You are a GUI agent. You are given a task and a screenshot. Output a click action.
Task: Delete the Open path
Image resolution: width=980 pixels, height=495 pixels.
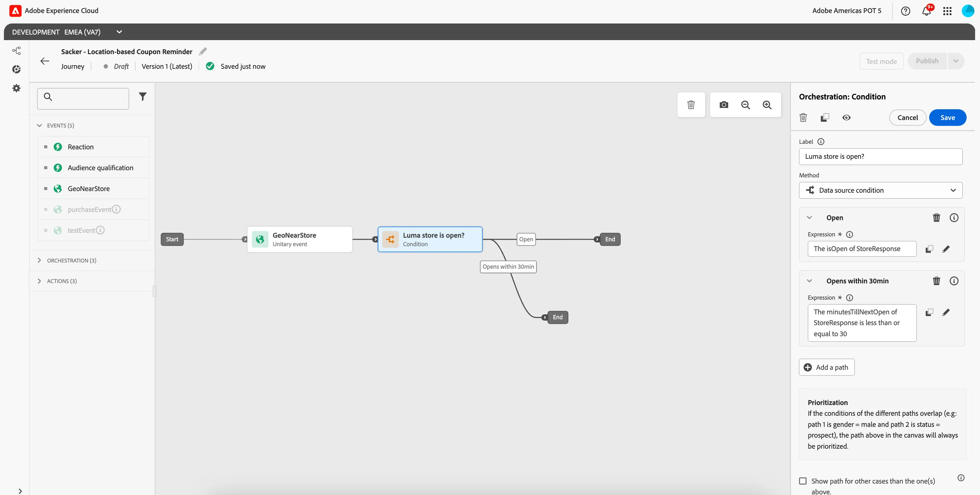click(x=936, y=217)
